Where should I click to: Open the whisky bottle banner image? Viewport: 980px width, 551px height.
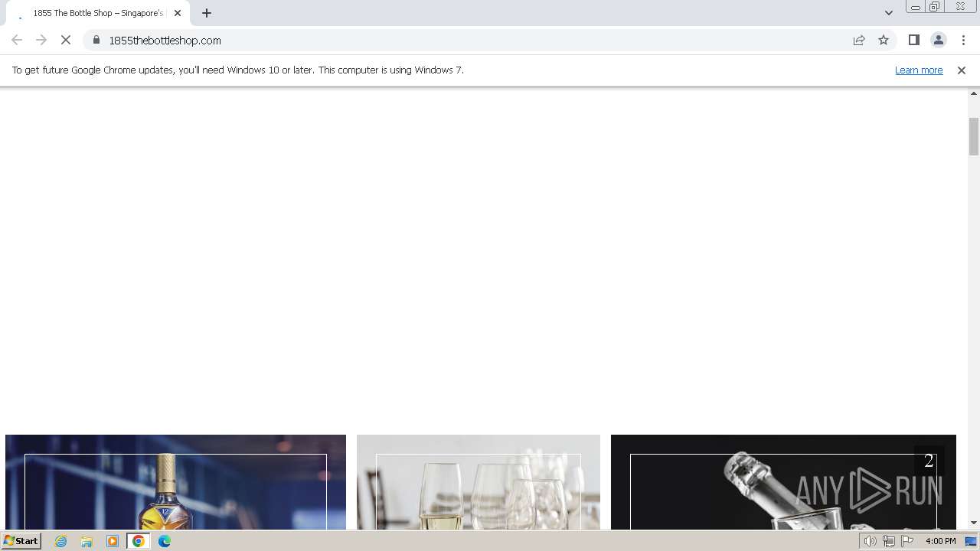[175, 482]
